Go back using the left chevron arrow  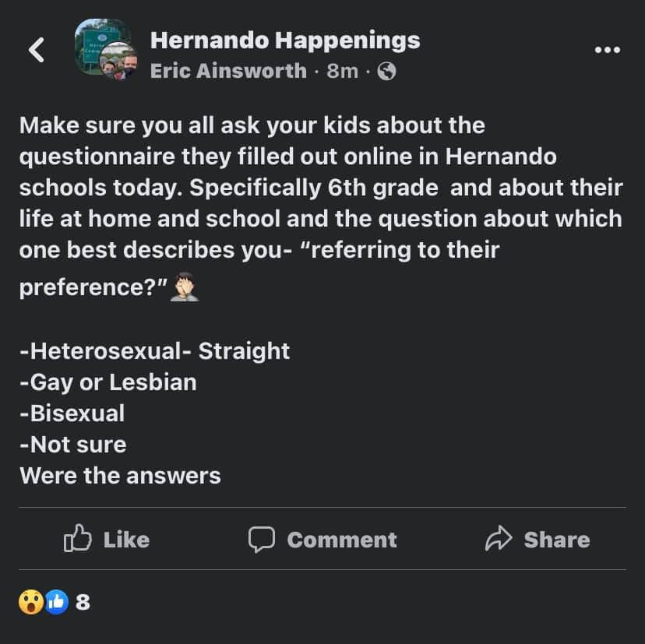[x=36, y=50]
